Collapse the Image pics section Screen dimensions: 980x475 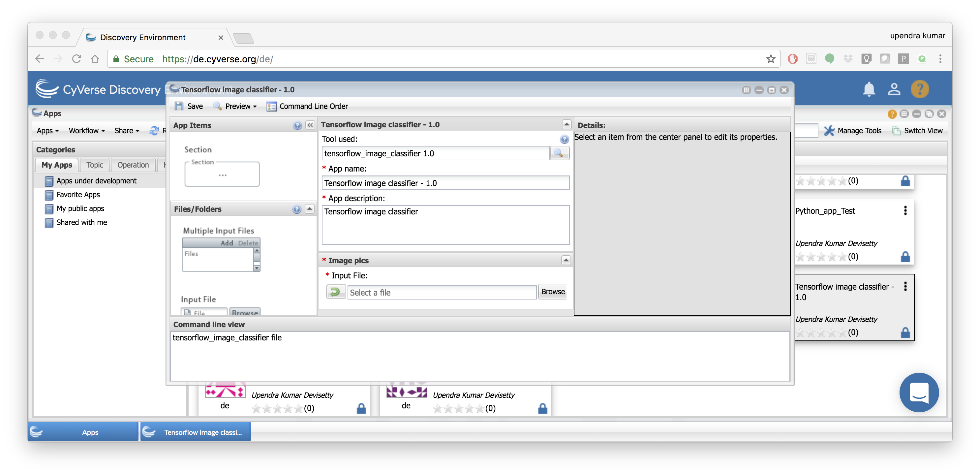(x=566, y=260)
